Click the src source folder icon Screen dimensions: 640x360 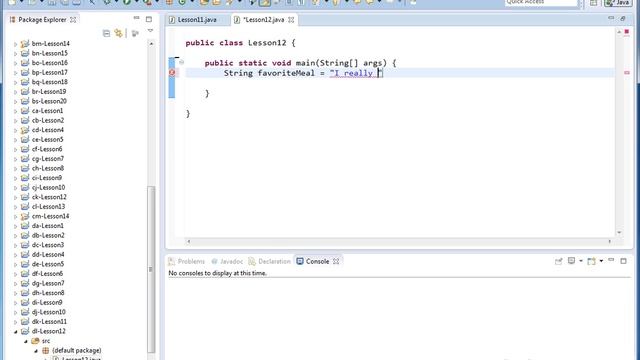pos(35,341)
